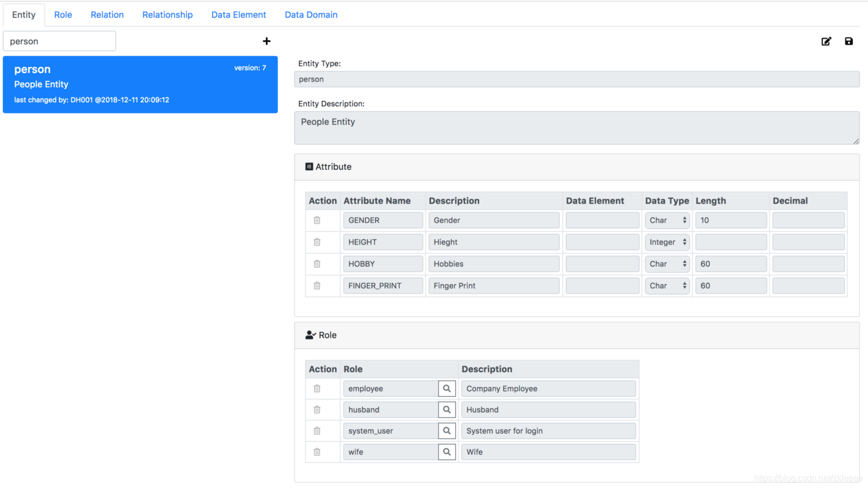Edit the Length field for HOBBY
Viewport: 868px width, 488px height.
[731, 264]
